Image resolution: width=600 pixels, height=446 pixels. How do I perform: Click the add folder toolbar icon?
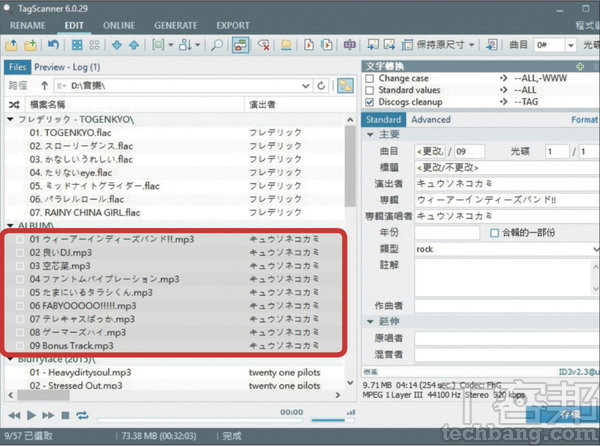(30, 45)
